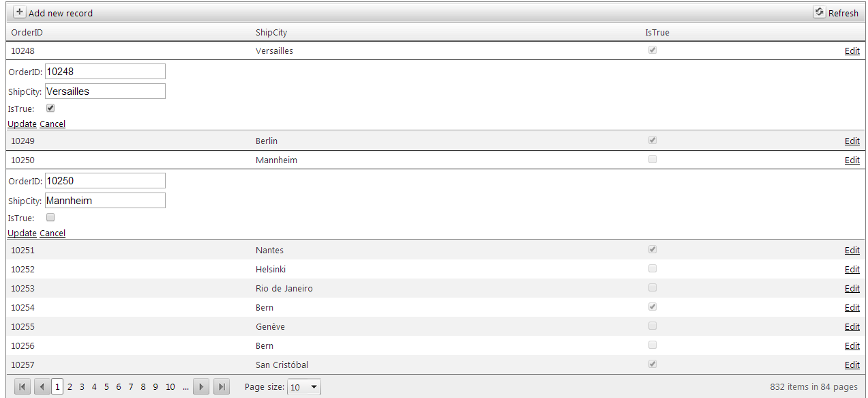Edit the San Cristóbal order row
Screen dimensions: 868x398
click(x=852, y=365)
